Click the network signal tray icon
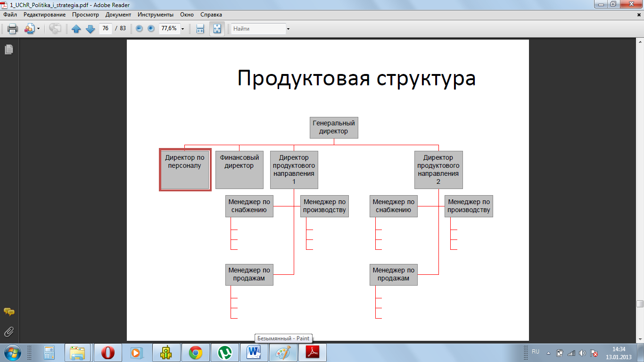 [x=571, y=353]
